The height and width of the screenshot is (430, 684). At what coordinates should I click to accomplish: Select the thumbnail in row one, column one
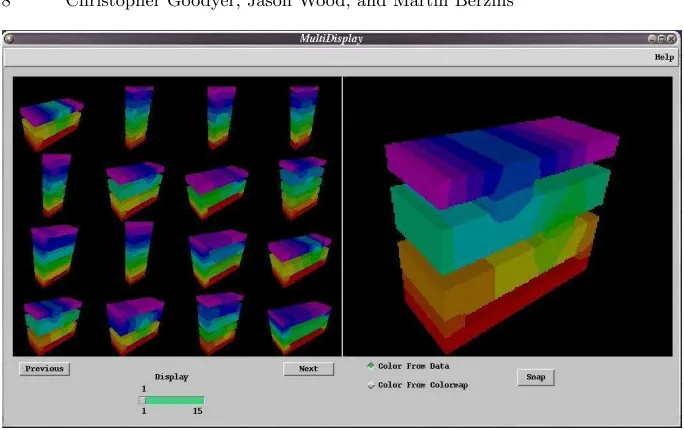[x=51, y=124]
